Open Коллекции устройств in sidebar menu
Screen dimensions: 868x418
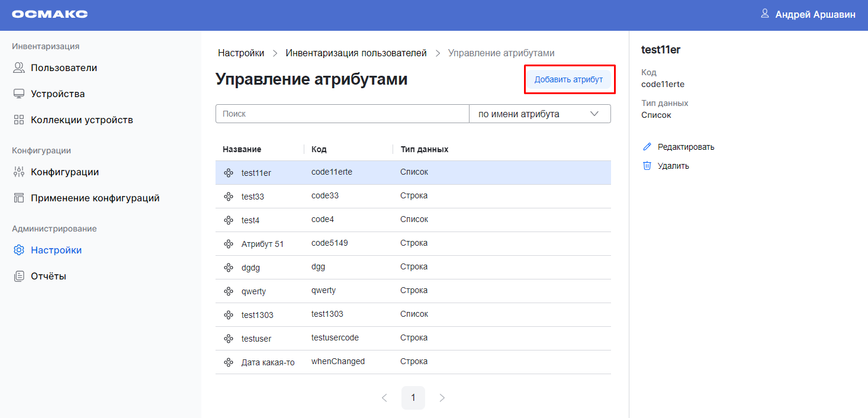82,120
